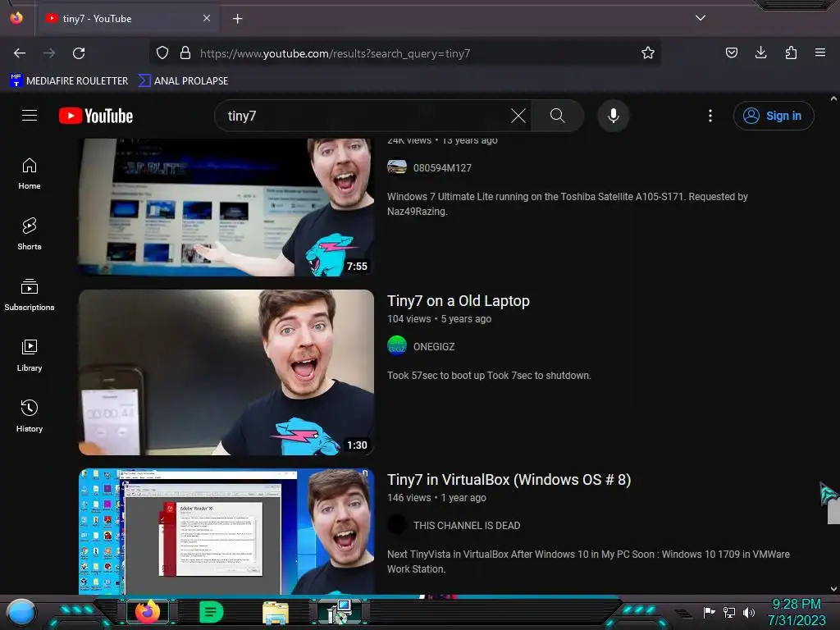Click the Sign in button

click(x=774, y=116)
